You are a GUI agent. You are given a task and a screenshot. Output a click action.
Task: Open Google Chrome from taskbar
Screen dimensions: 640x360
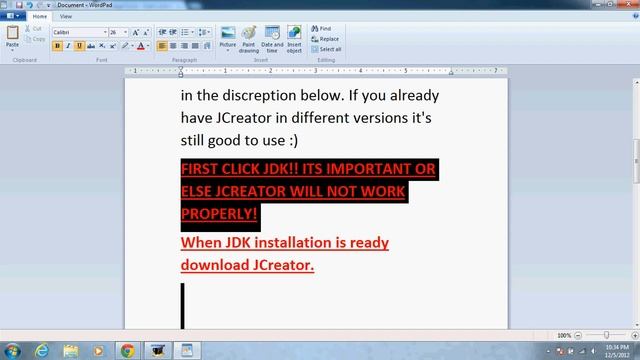coord(128,351)
